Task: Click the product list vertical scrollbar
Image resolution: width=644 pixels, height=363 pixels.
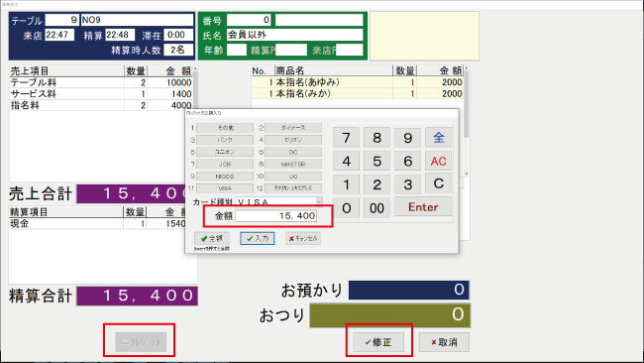Action: tap(467, 121)
